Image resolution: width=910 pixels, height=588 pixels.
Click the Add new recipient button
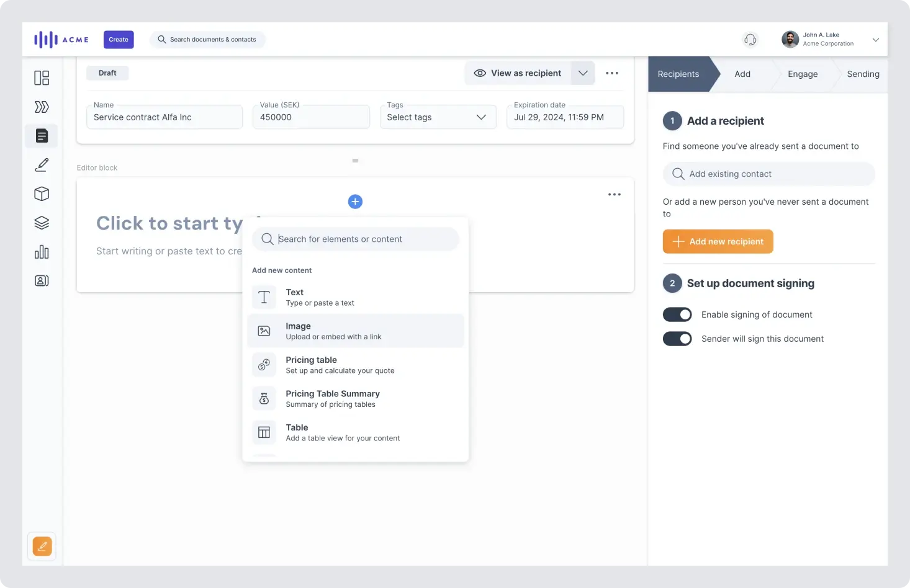click(718, 241)
